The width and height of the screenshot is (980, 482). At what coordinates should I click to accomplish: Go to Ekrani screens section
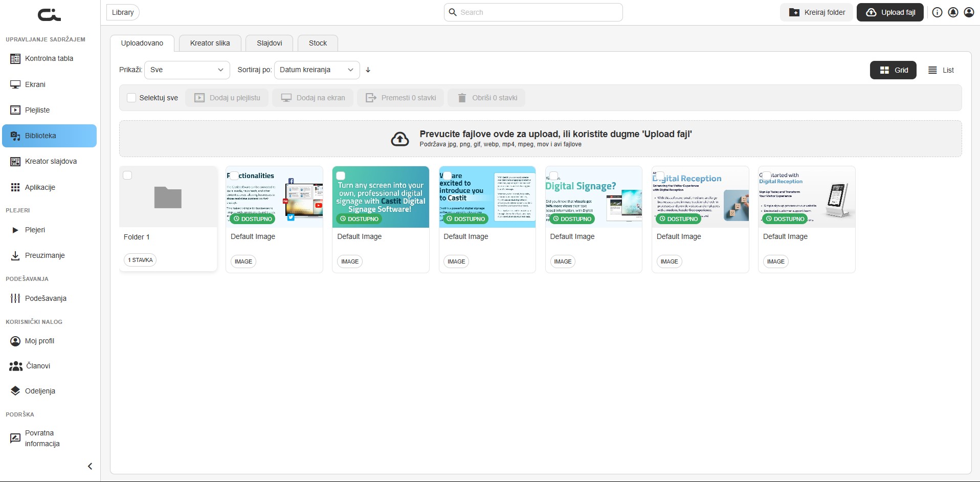point(49,84)
